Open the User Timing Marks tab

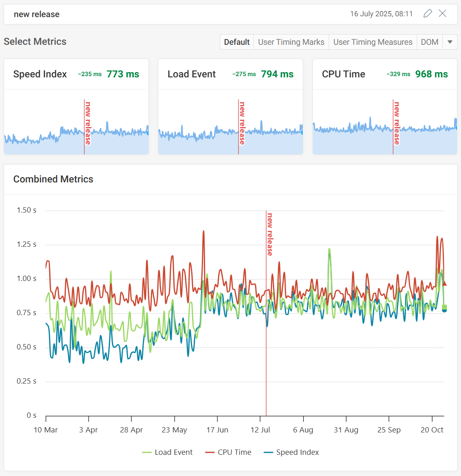click(291, 42)
